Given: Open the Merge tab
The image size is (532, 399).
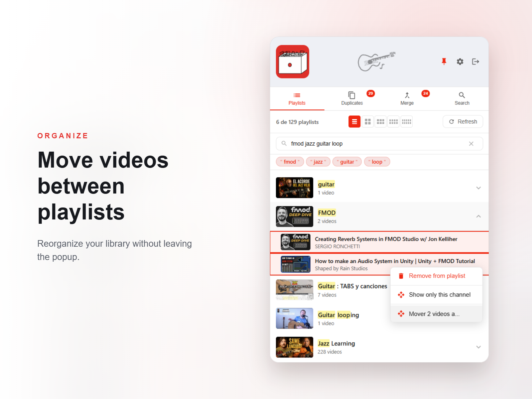Looking at the screenshot, I should (407, 99).
